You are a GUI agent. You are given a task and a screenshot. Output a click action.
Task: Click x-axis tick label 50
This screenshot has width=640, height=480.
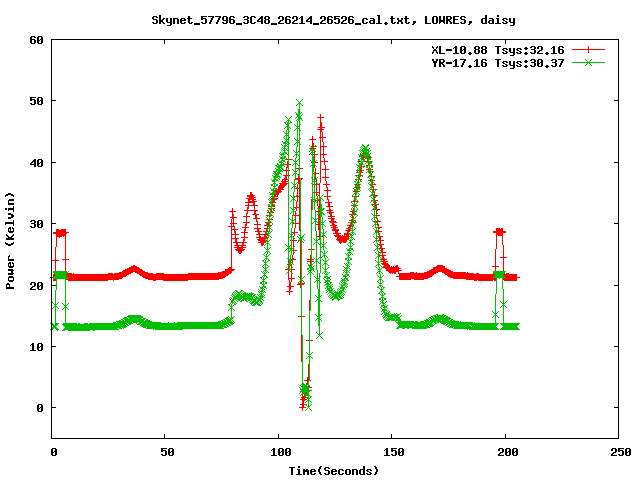coord(167,452)
